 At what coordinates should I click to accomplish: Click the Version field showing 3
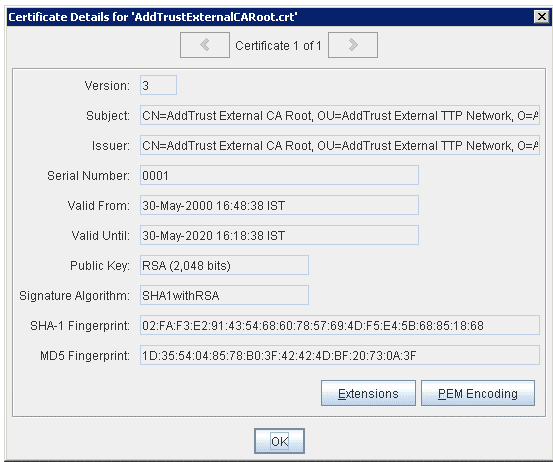(158, 85)
